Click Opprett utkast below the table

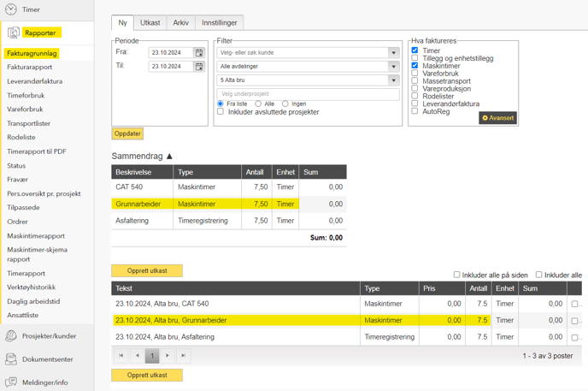(x=147, y=375)
